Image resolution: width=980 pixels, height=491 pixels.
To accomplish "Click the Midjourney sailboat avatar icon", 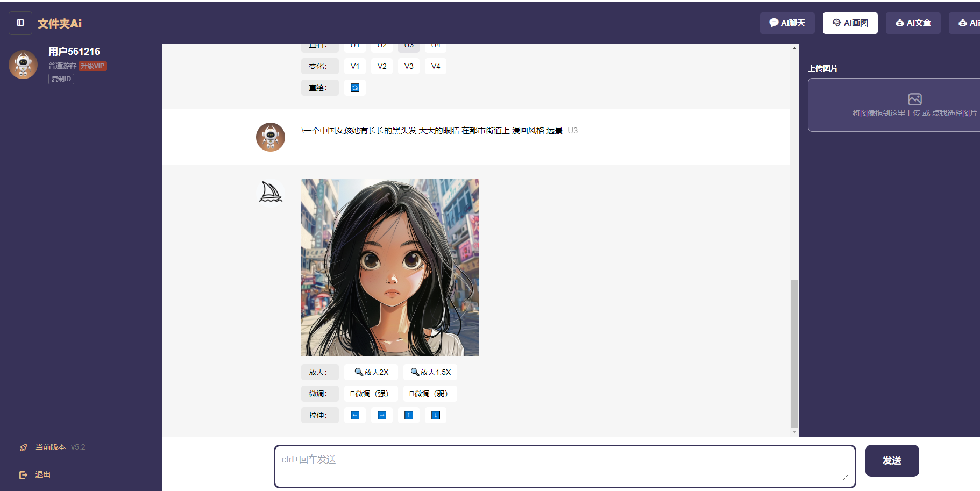I will 271,192.
